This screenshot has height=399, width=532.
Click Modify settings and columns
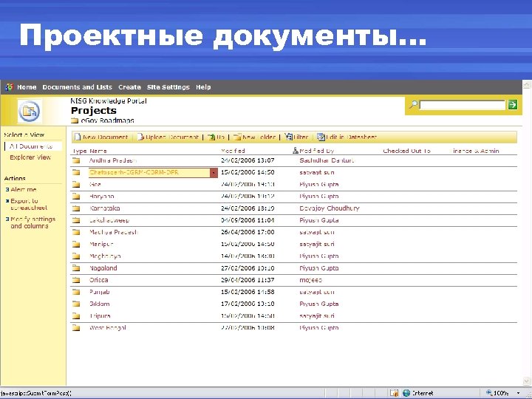coord(33,222)
